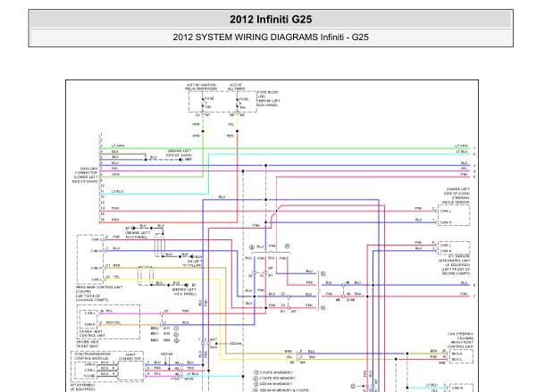Click the "JOINT CONNECTOR" box label
Screen dimensions: 536x392
(130, 357)
